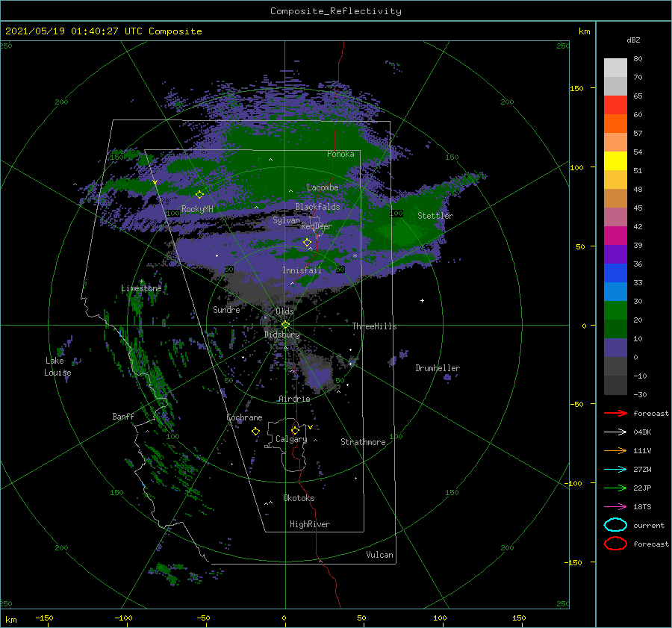Viewport: 672px width, 628px height.
Task: Click the 18TS legend label
Action: point(642,507)
